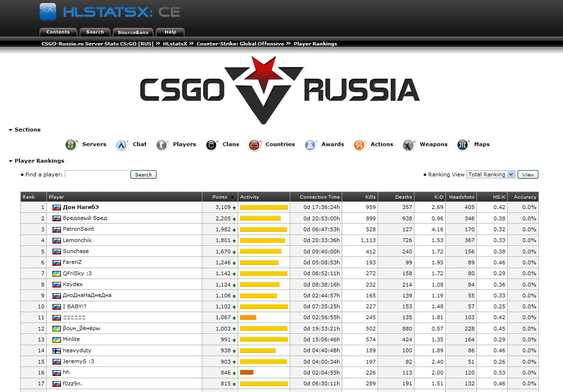
Task: Click the activity bar for Дон НагибЭ
Action: point(264,207)
